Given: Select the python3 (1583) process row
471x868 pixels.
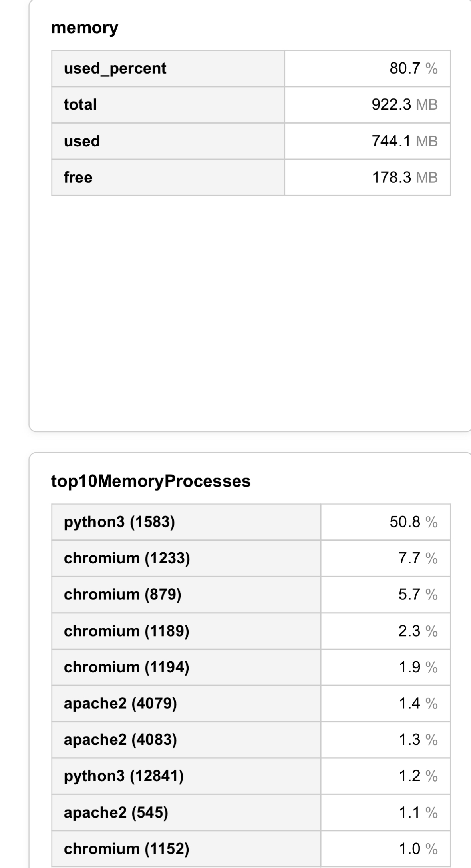Looking at the screenshot, I should [x=119, y=522].
